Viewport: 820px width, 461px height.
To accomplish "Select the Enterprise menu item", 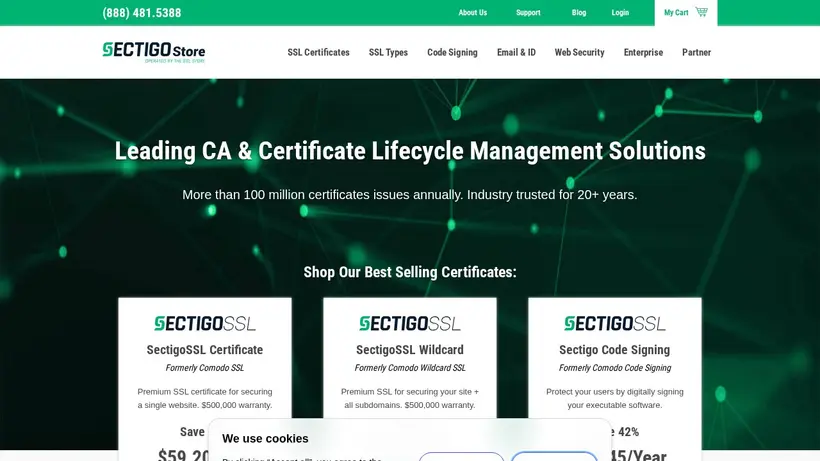I will tap(643, 52).
